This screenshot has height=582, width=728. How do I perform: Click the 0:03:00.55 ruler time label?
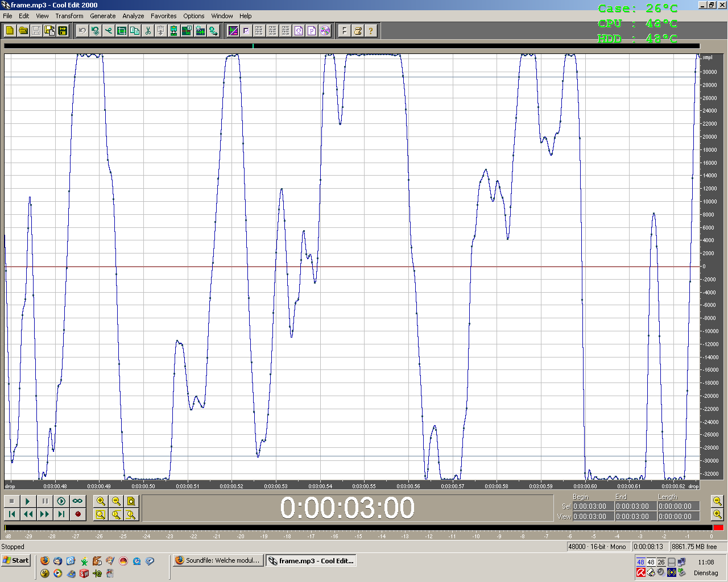[364, 487]
